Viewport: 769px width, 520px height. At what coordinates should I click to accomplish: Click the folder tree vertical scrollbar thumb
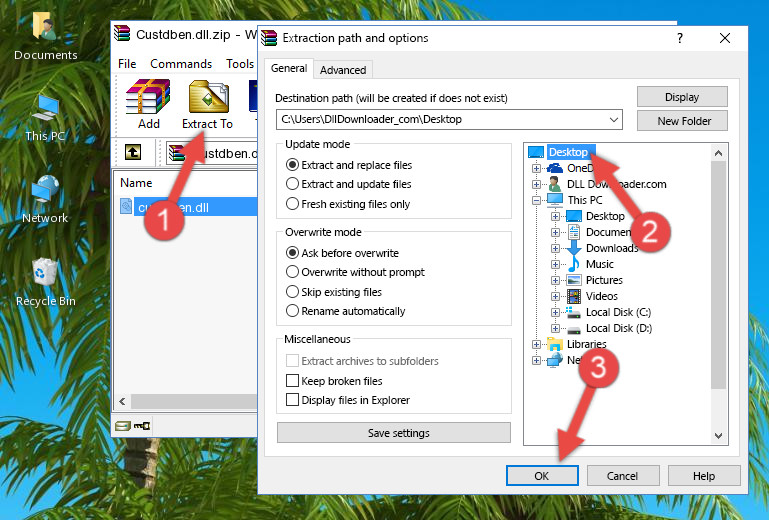click(718, 275)
